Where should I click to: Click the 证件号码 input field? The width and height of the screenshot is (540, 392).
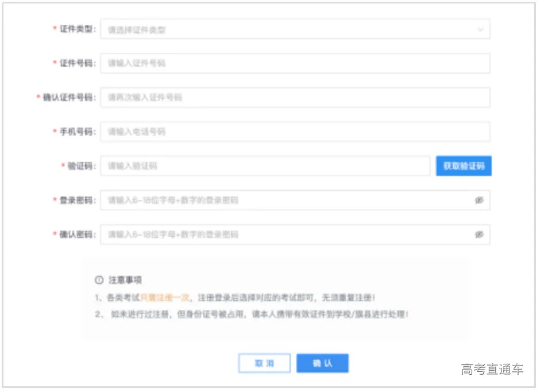(293, 63)
